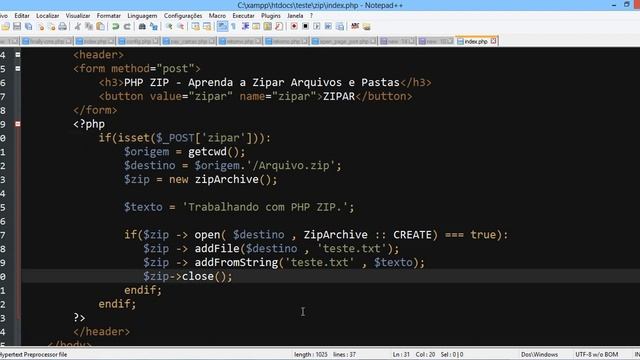Open the Plugins menu

[271, 16]
